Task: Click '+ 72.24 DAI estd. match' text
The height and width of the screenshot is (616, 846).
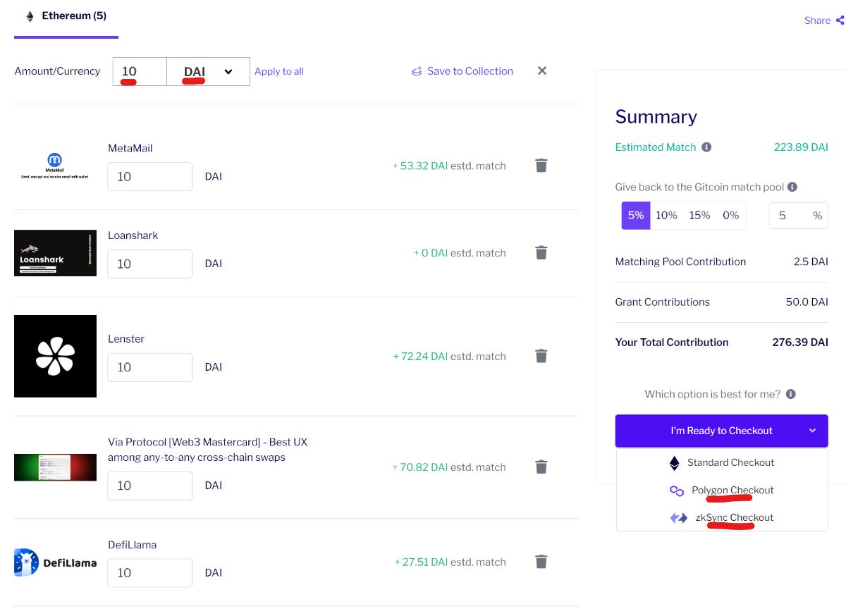Action: click(x=449, y=357)
